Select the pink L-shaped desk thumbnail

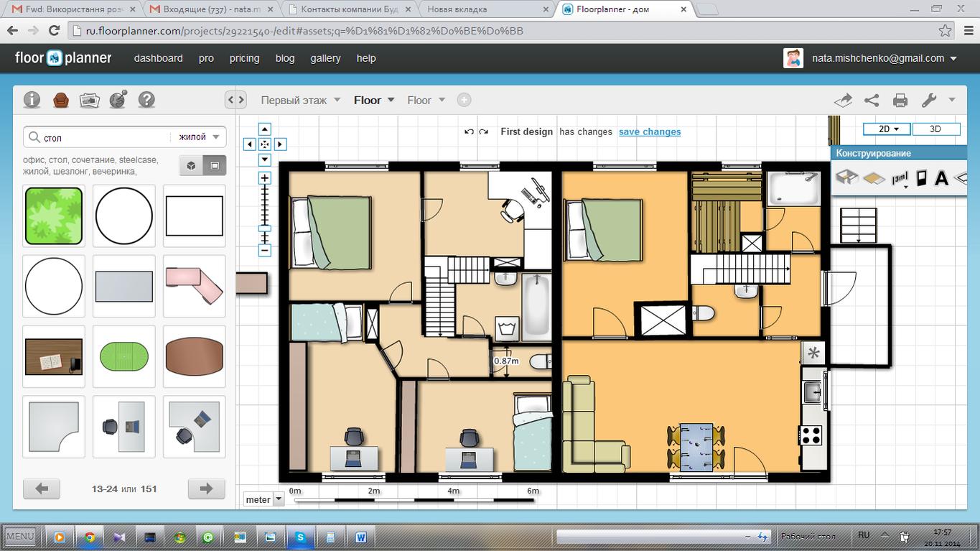(195, 286)
